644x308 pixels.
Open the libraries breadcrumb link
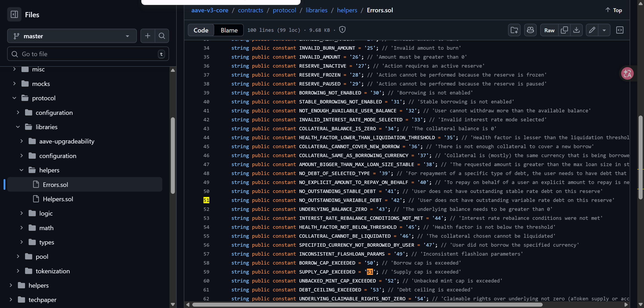tap(316, 10)
